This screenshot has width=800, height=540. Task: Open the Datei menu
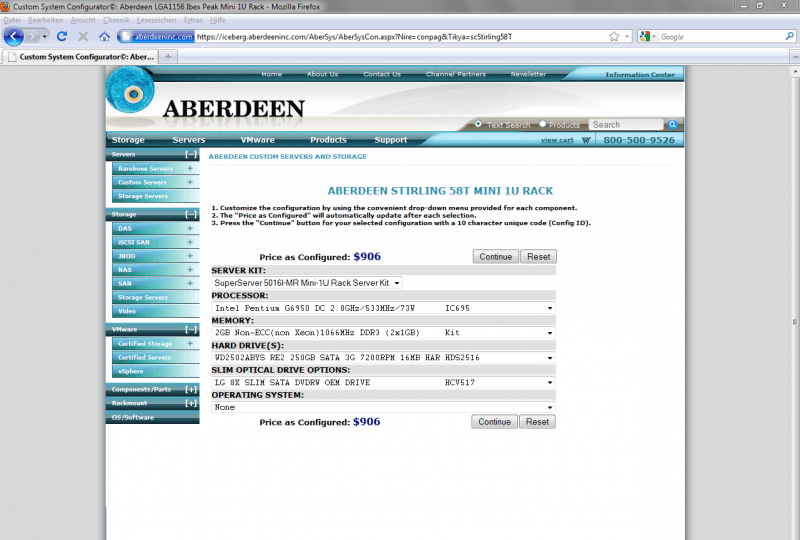pyautogui.click(x=12, y=20)
